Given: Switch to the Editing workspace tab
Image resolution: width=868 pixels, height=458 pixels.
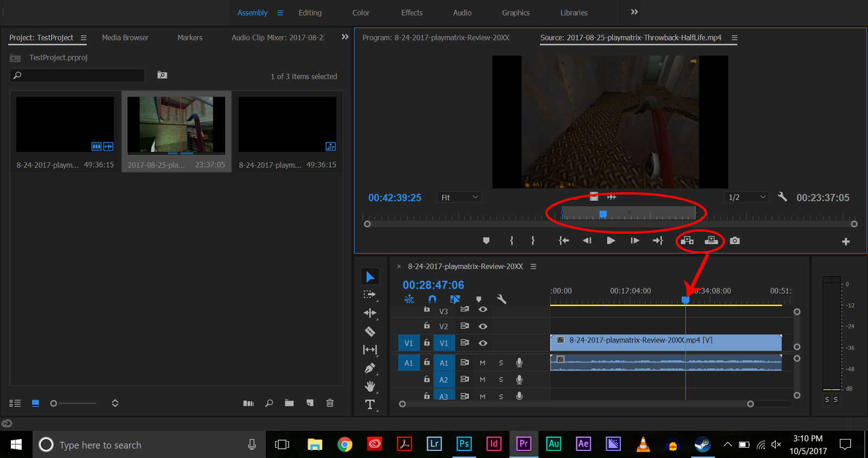Looking at the screenshot, I should [x=310, y=12].
